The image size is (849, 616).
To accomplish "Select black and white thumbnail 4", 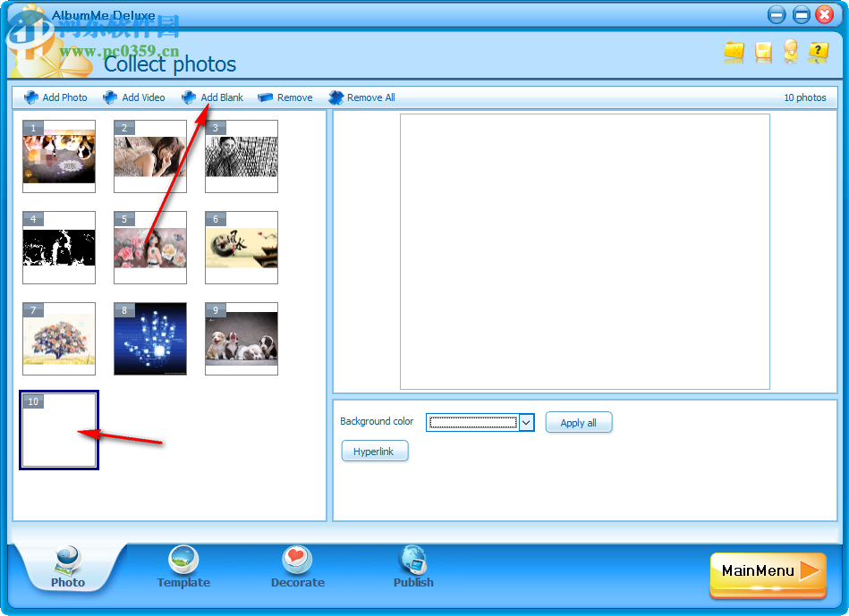I will [x=59, y=248].
